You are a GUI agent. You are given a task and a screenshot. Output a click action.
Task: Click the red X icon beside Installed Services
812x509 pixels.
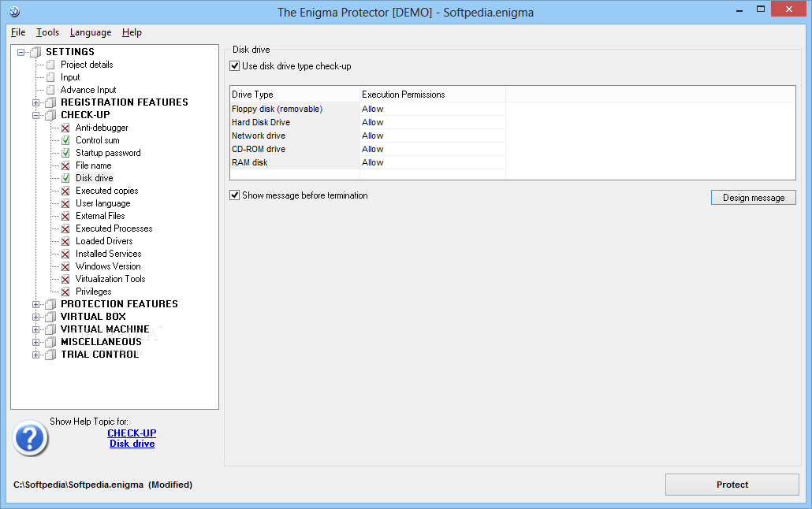pos(65,254)
